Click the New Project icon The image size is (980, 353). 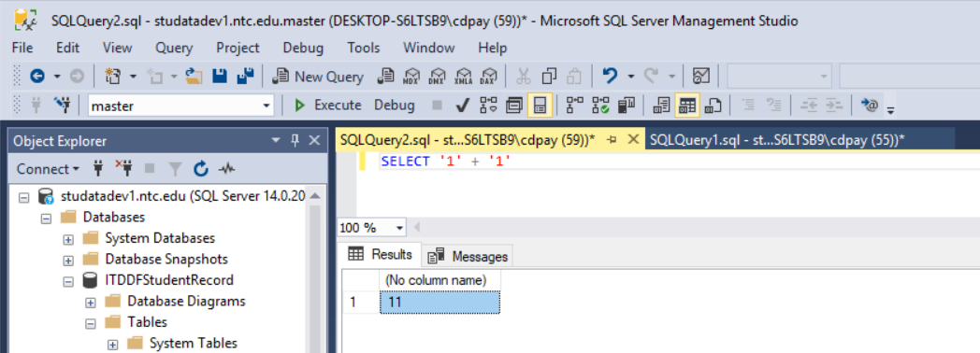click(x=113, y=77)
